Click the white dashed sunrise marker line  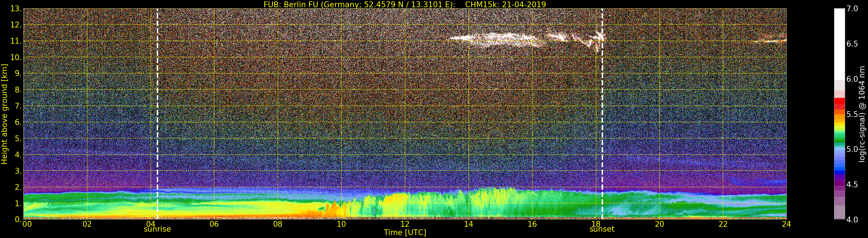click(157, 114)
